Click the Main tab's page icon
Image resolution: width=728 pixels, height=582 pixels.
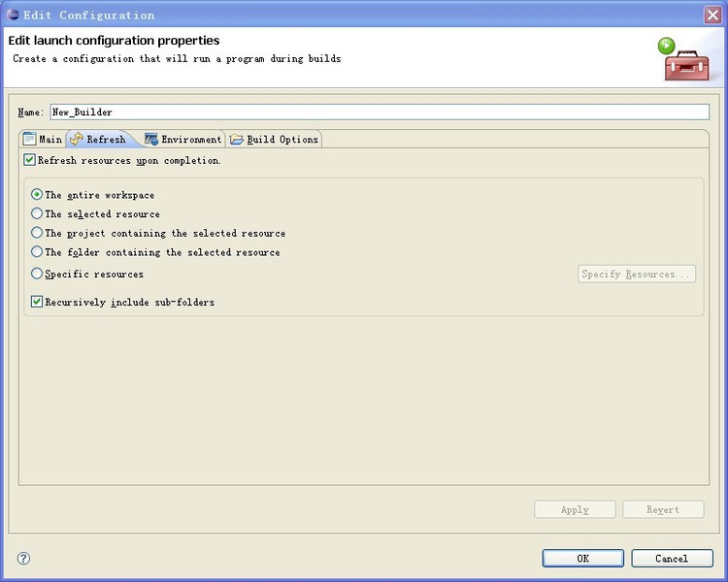point(29,139)
